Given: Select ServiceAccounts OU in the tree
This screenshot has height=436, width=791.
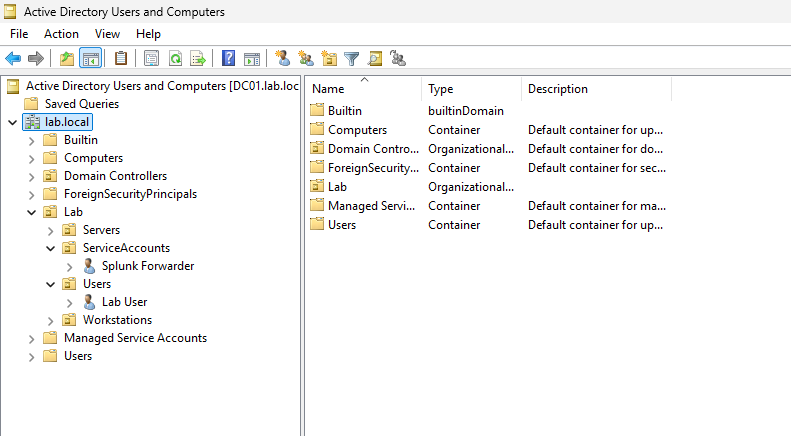Looking at the screenshot, I should pyautogui.click(x=126, y=248).
